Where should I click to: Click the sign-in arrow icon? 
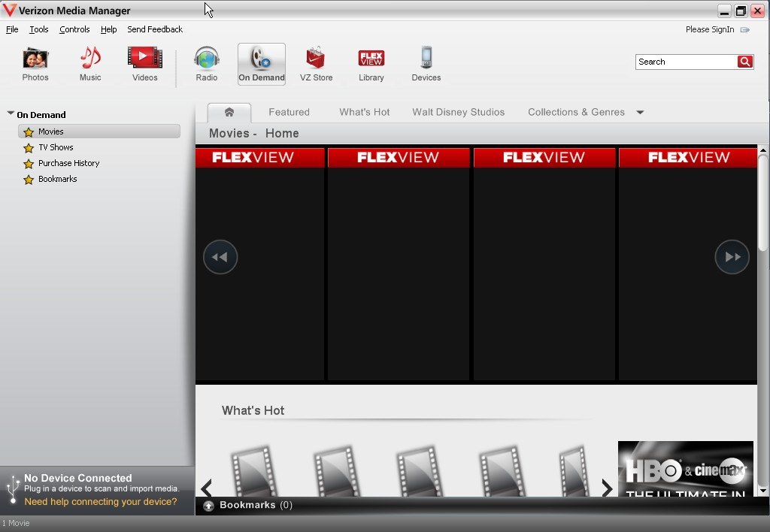pos(745,30)
